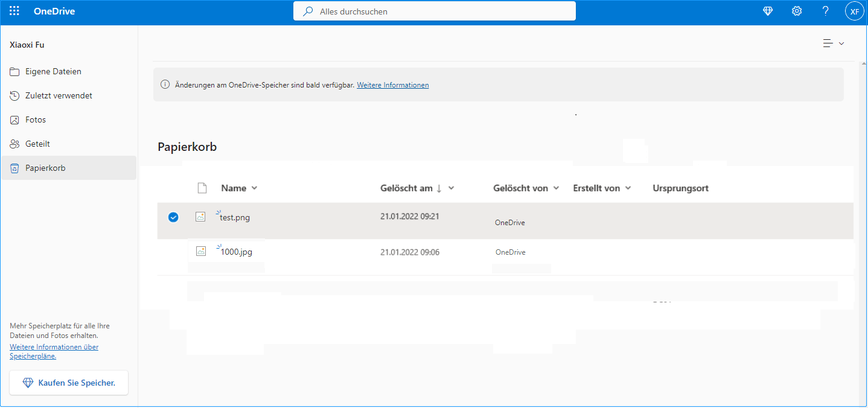868x408 pixels.
Task: Open the Gelöscht von column dropdown
Action: [526, 188]
